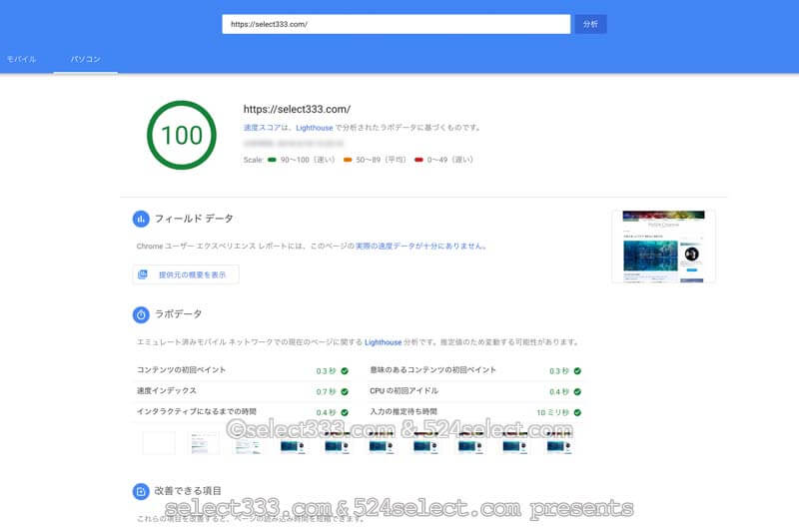799x532 pixels.
Task: Switch to the モバイル tab
Action: [x=22, y=59]
